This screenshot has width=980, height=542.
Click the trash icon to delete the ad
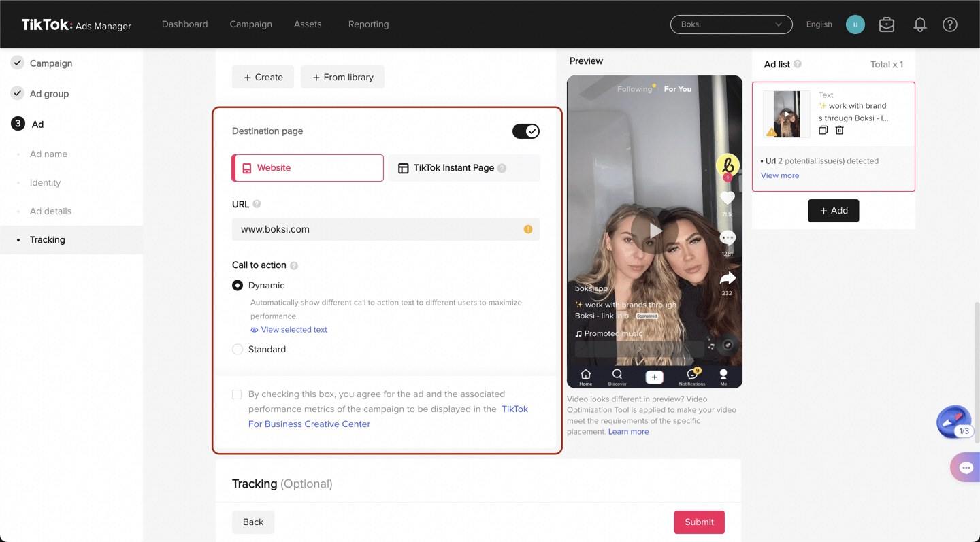(x=839, y=130)
